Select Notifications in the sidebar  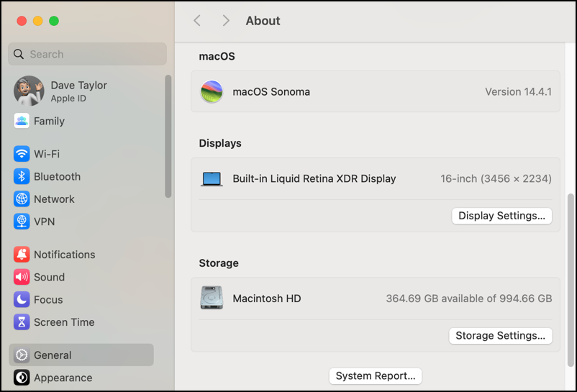coord(81,255)
